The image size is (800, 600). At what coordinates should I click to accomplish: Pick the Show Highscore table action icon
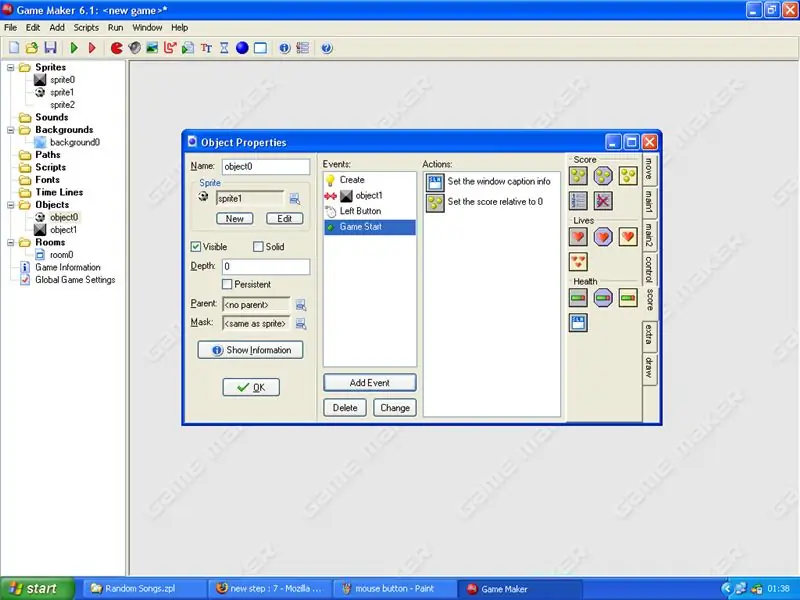(x=578, y=201)
